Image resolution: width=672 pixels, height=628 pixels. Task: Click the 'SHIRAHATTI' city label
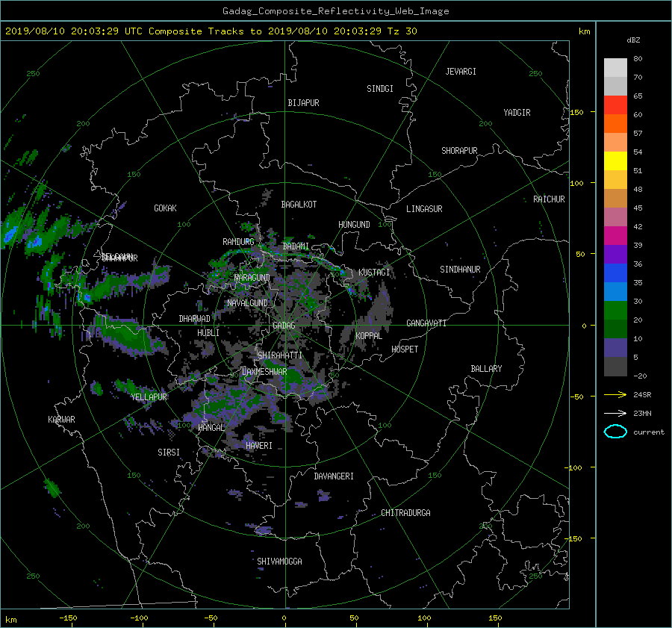point(280,355)
